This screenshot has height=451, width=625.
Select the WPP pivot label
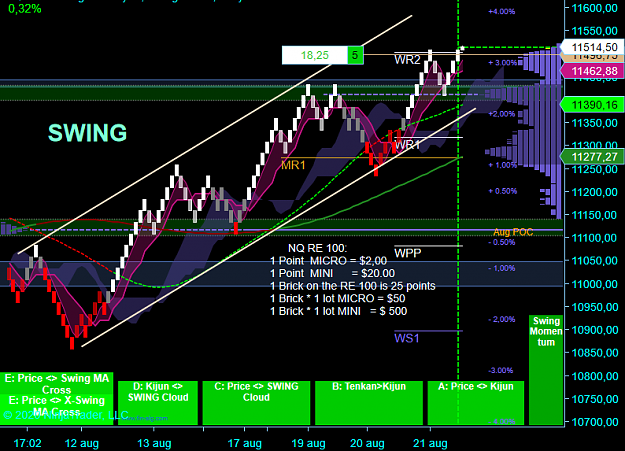[407, 253]
